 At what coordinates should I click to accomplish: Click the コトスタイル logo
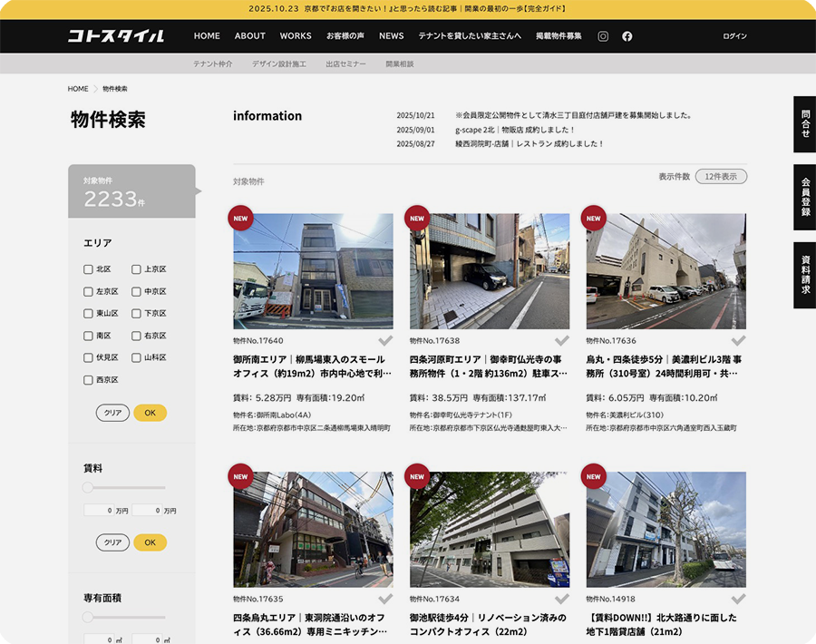(116, 36)
